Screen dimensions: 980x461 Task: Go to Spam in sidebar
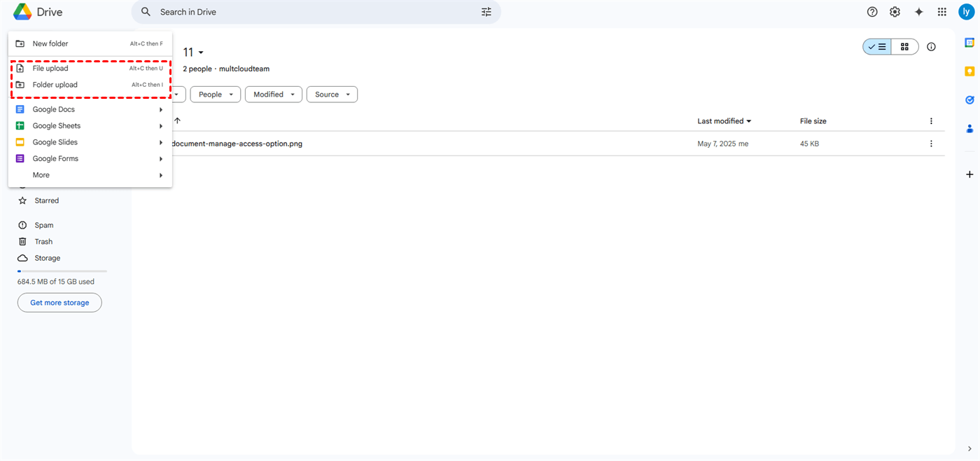[x=44, y=226]
